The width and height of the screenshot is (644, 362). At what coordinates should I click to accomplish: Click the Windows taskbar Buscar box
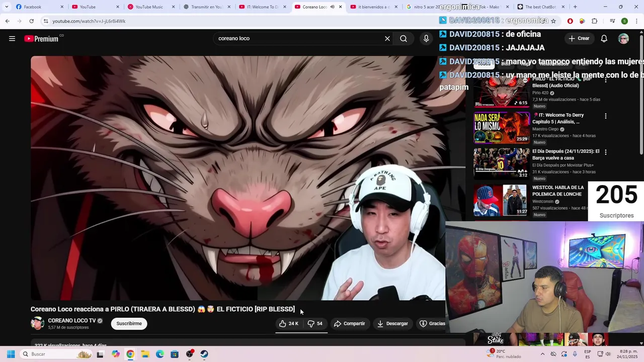click(56, 354)
